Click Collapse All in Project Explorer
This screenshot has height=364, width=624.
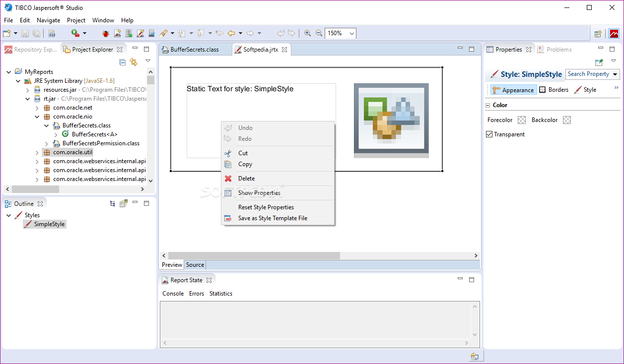(x=123, y=62)
